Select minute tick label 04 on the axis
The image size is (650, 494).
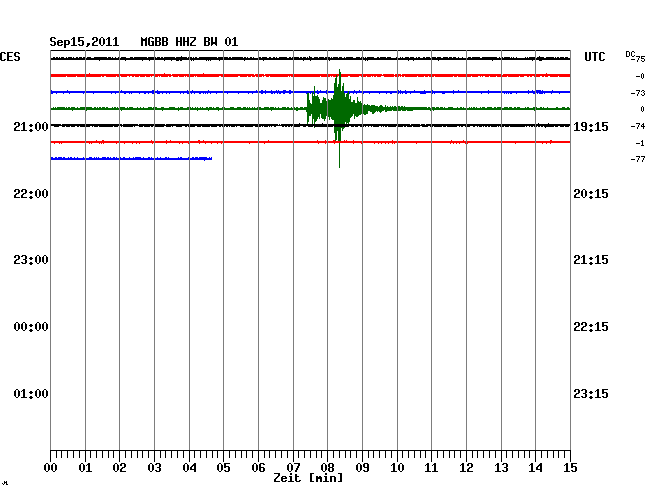tap(189, 468)
